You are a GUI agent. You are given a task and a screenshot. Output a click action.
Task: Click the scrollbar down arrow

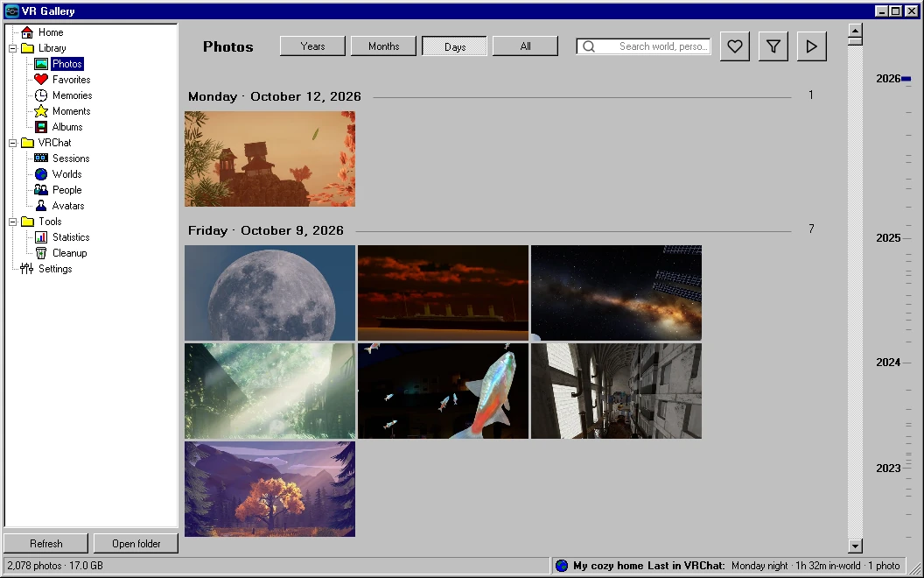tap(855, 546)
